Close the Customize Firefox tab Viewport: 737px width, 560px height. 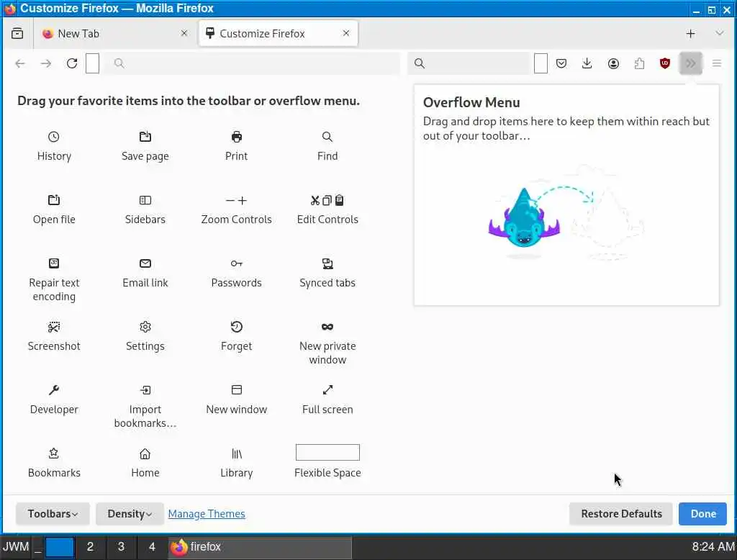coord(346,33)
